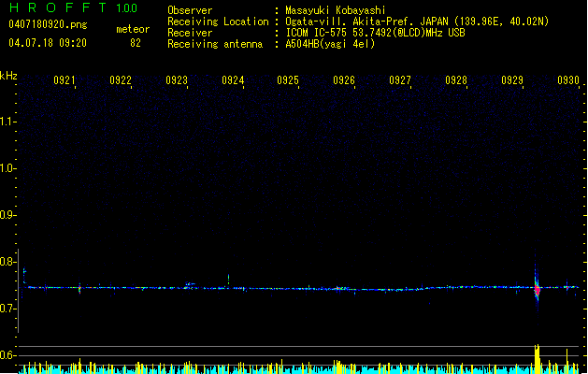Image resolution: width=588 pixels, height=374 pixels.
Task: Click the strong red meteor echo near 0929
Action: click(537, 289)
